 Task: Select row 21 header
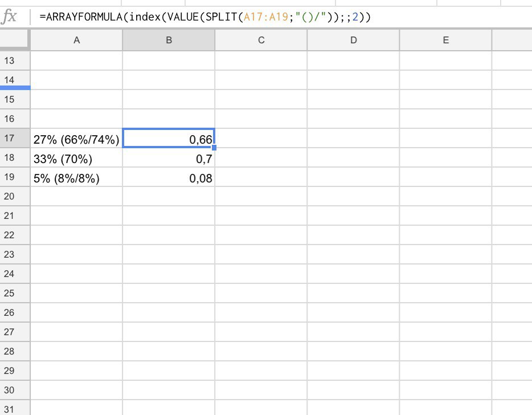pyautogui.click(x=15, y=215)
